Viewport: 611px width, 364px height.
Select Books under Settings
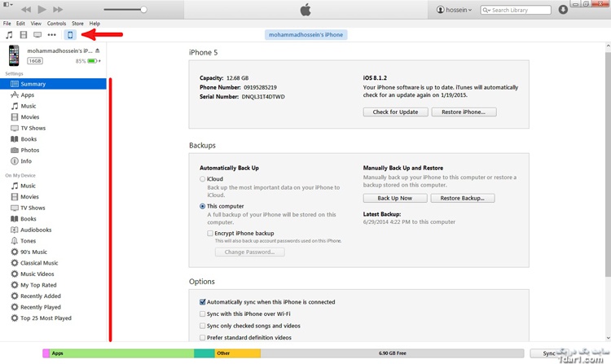click(x=53, y=139)
